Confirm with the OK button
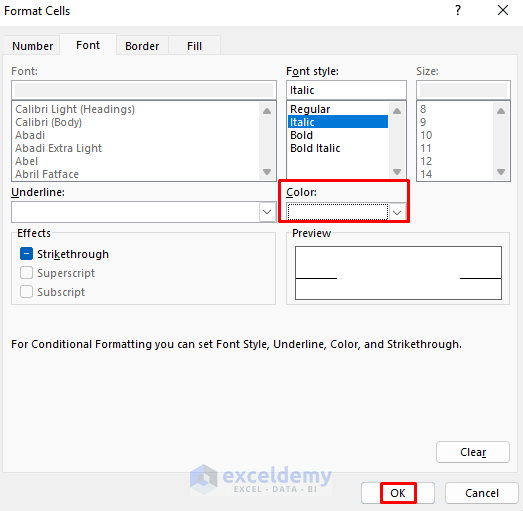The image size is (523, 511). pos(398,493)
